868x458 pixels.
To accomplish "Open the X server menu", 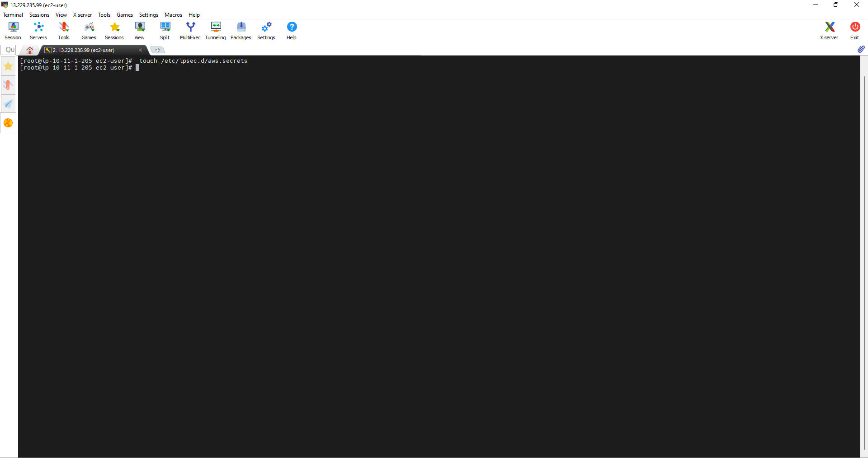I will pos(82,15).
